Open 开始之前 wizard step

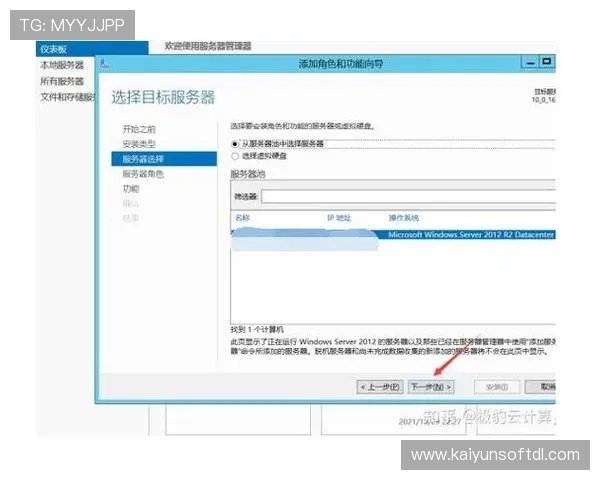click(x=139, y=129)
